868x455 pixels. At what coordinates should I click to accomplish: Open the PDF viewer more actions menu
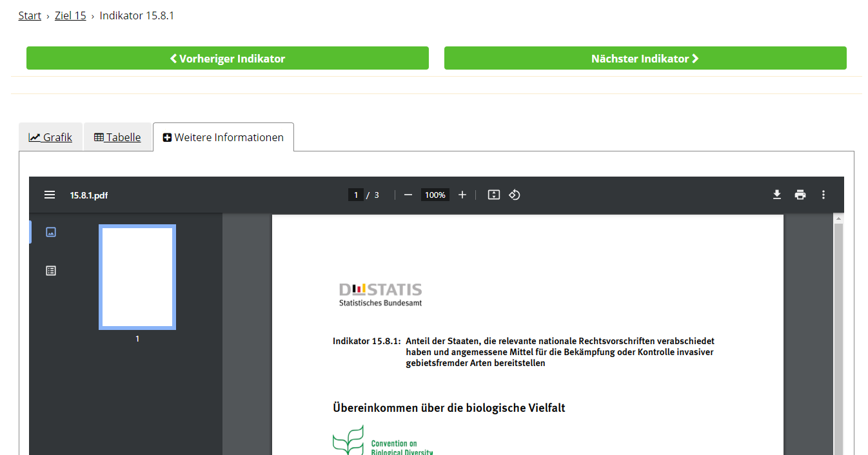[x=824, y=195]
